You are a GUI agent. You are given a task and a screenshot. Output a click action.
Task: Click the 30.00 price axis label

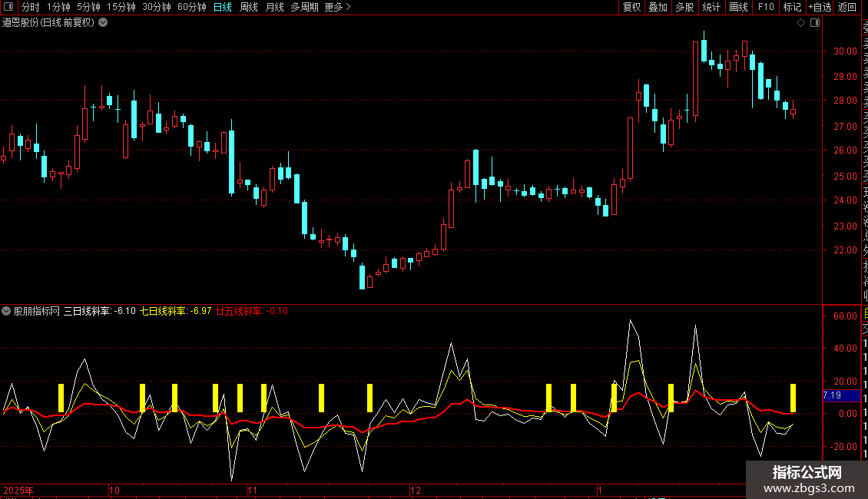[x=845, y=51]
